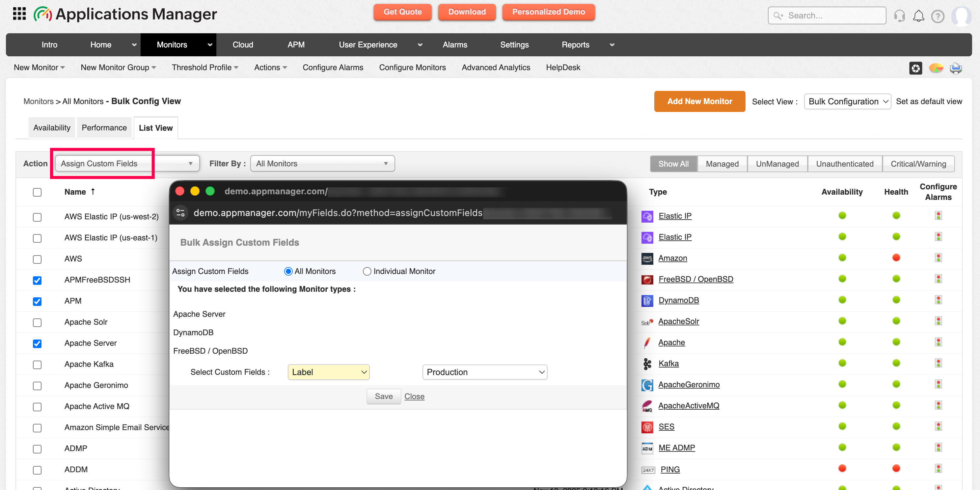This screenshot has width=980, height=490.
Task: Open the Production value dropdown
Action: [x=485, y=372]
